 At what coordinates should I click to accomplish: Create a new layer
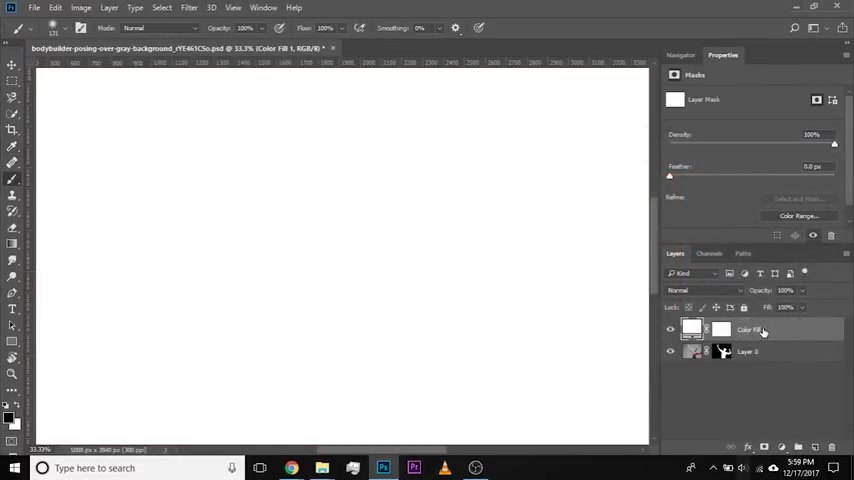pos(815,447)
